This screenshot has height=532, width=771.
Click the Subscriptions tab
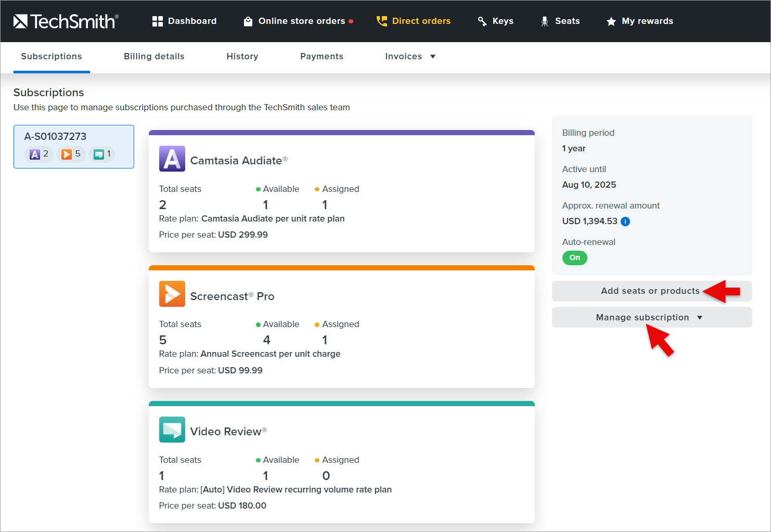click(x=52, y=57)
